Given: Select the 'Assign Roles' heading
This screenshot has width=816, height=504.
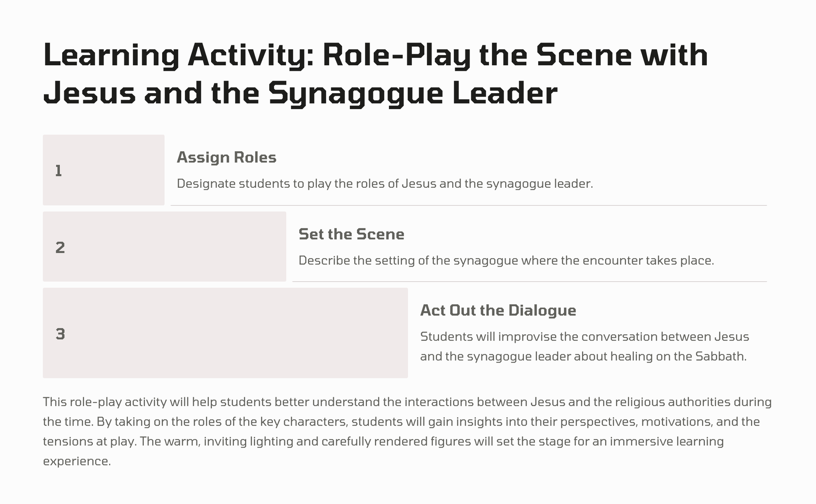Looking at the screenshot, I should [x=226, y=157].
